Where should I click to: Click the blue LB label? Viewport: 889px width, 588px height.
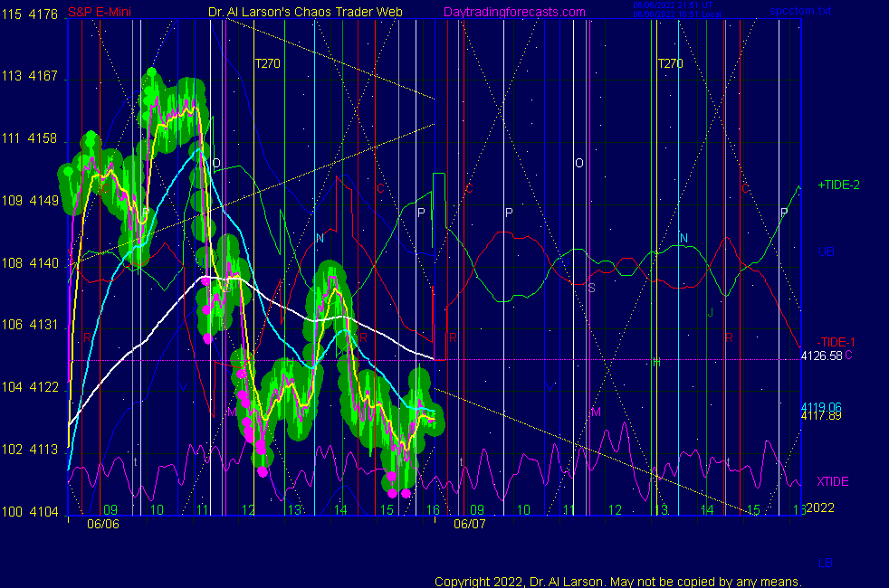(826, 563)
